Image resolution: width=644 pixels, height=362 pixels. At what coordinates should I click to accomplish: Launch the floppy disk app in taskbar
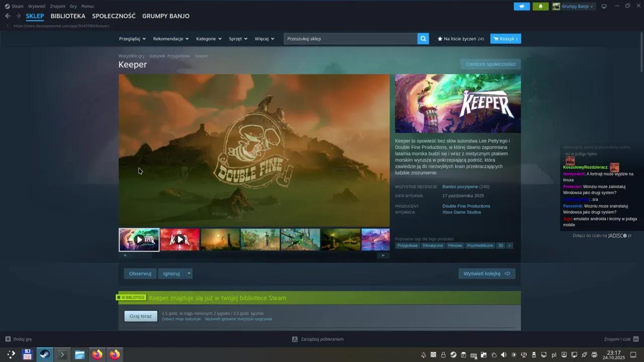click(x=27, y=354)
